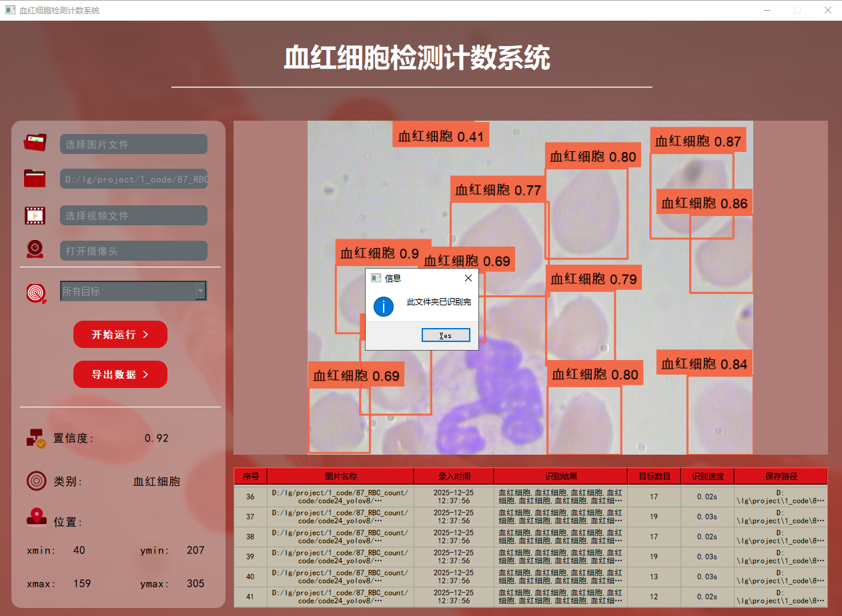The height and width of the screenshot is (616, 842).
Task: Close the main application window
Action: (827, 10)
